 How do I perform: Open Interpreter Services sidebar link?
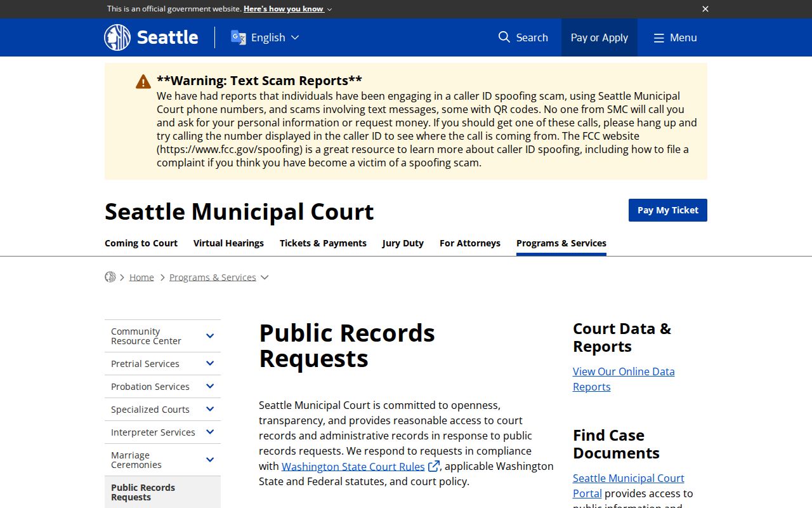[x=153, y=432]
